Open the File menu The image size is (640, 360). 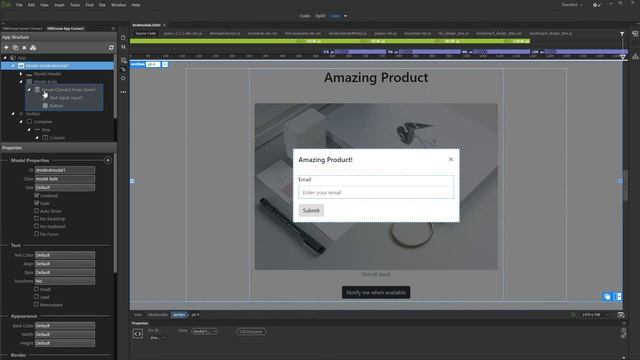(19, 5)
